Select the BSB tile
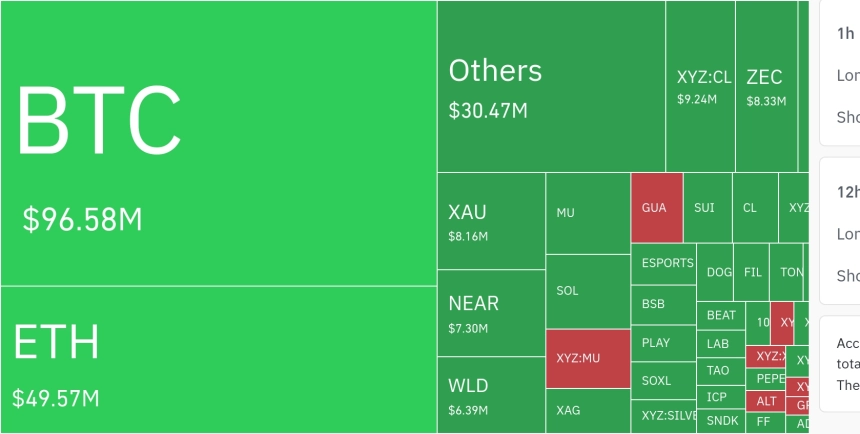Viewport: 860px width, 434px height. coord(664,305)
